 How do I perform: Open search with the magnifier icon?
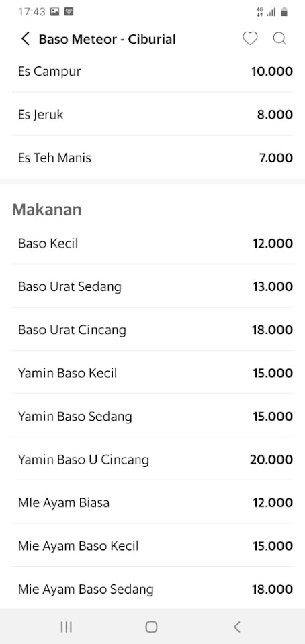coord(279,39)
